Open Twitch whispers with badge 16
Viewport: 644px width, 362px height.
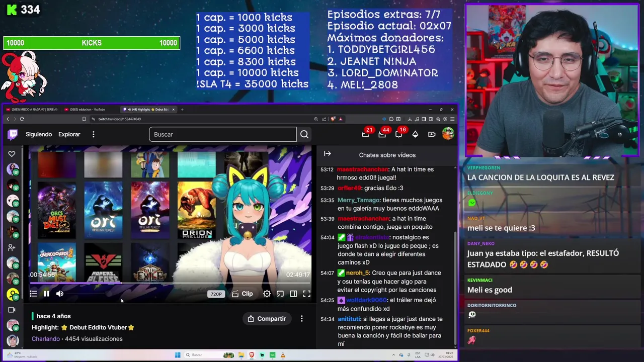398,134
